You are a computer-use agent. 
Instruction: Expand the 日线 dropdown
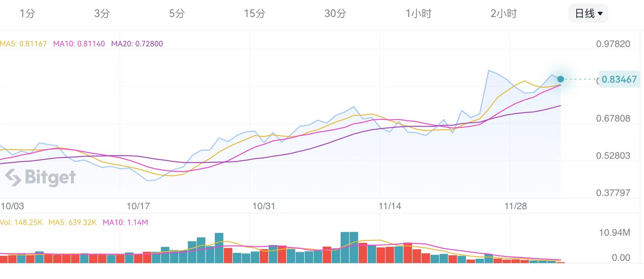tap(588, 14)
